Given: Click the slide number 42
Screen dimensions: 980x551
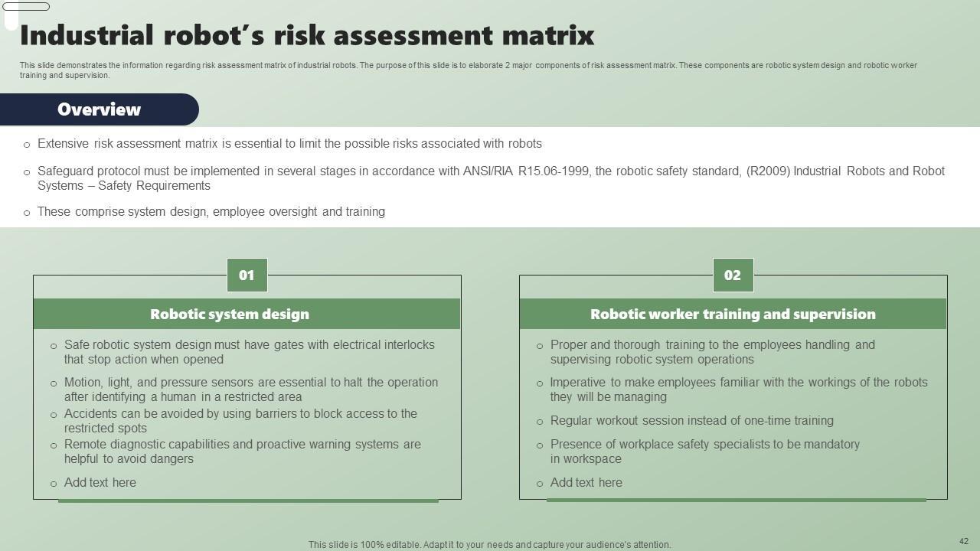Looking at the screenshot, I should 964,541.
